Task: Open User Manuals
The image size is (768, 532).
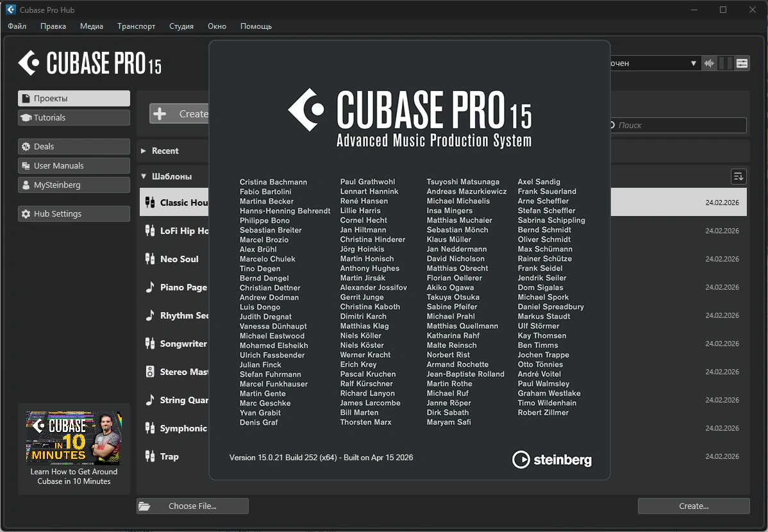Action: pos(74,165)
